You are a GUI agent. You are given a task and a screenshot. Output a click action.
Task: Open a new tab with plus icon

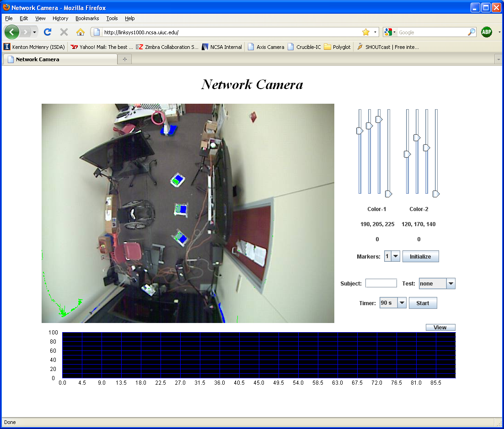click(124, 59)
